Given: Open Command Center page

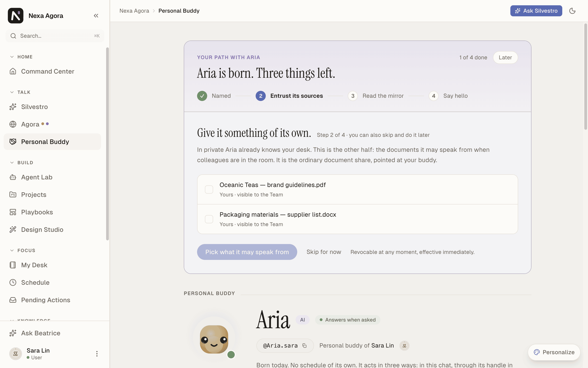Looking at the screenshot, I should click(52, 71).
